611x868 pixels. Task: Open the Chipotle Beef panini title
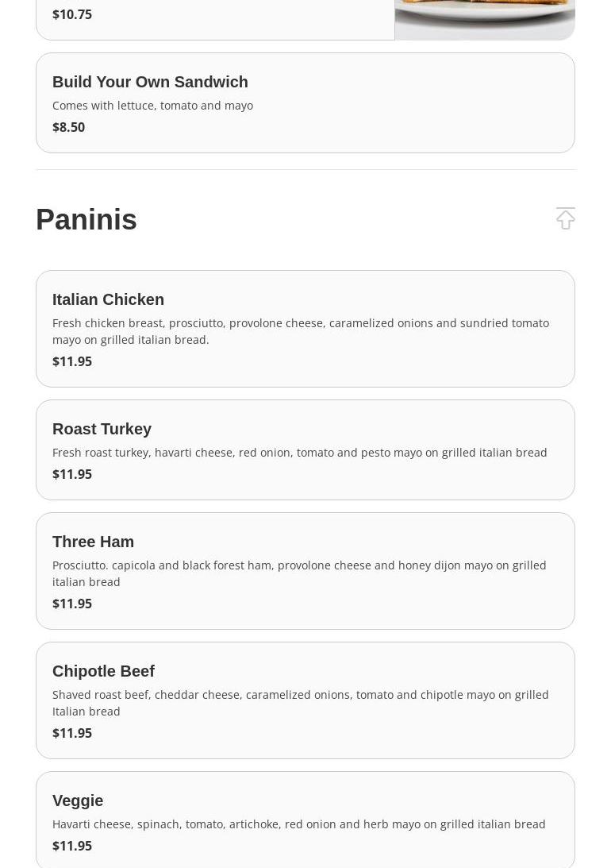[x=103, y=671]
